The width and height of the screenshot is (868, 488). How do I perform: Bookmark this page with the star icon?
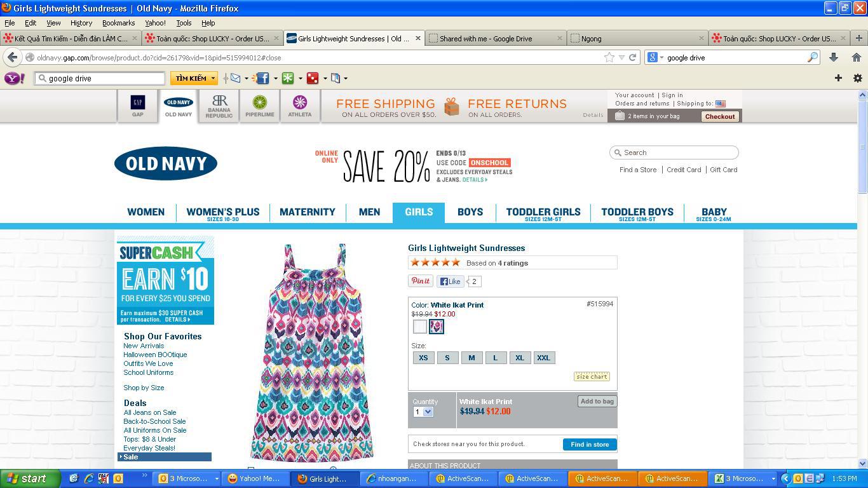[609, 57]
